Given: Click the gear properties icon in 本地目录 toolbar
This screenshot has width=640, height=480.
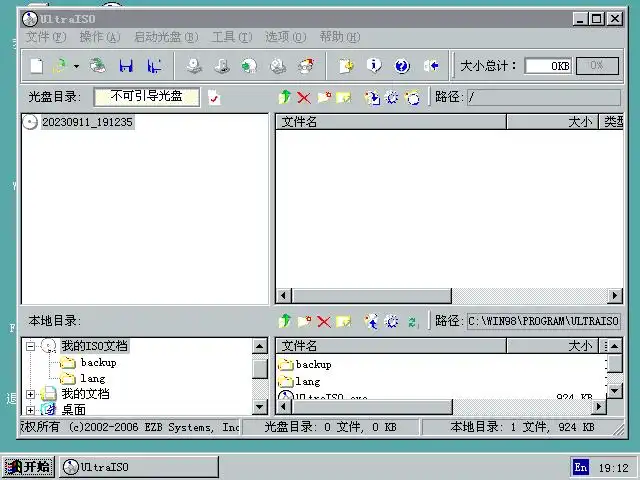Looking at the screenshot, I should point(391,322).
